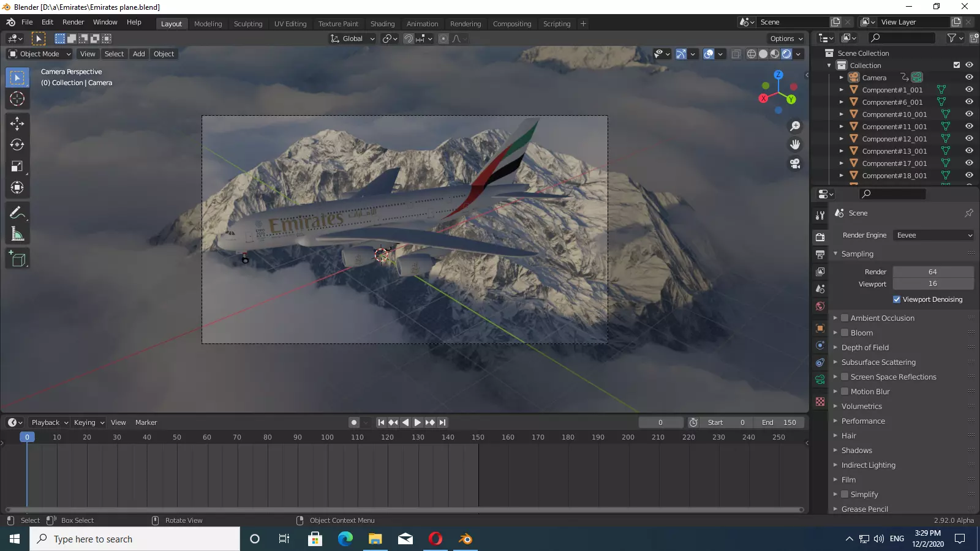Open the timeline Playback menu
The width and height of the screenshot is (980, 551).
49,422
